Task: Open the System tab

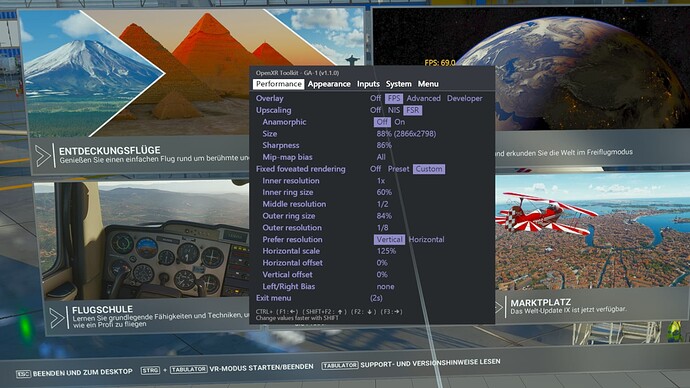Action: click(x=399, y=84)
